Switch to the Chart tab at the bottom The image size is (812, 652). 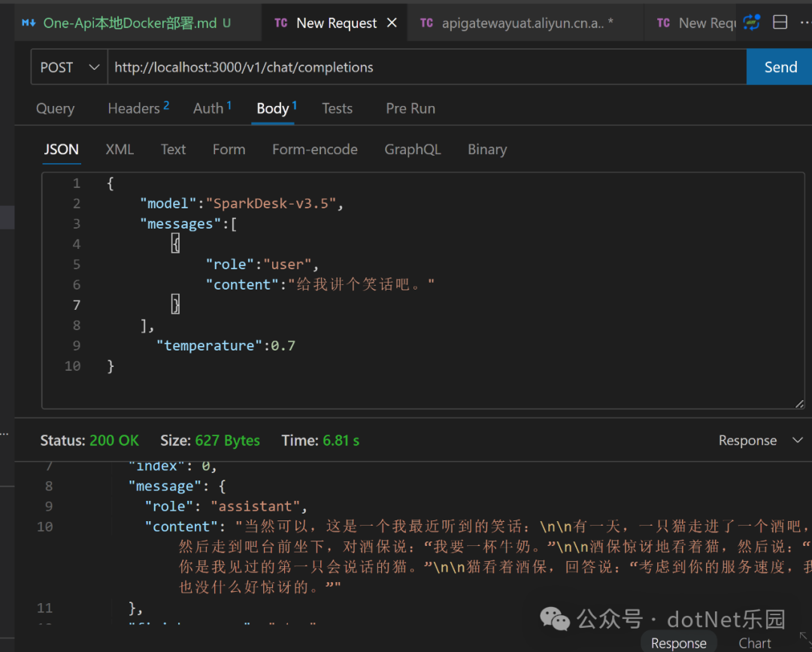755,643
